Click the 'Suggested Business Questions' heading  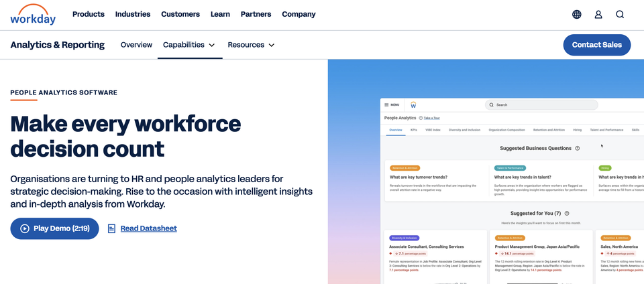point(535,148)
